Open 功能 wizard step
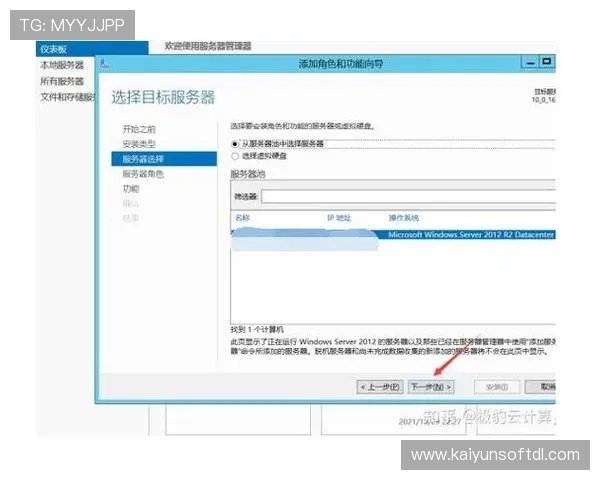600x480 pixels. [x=131, y=189]
